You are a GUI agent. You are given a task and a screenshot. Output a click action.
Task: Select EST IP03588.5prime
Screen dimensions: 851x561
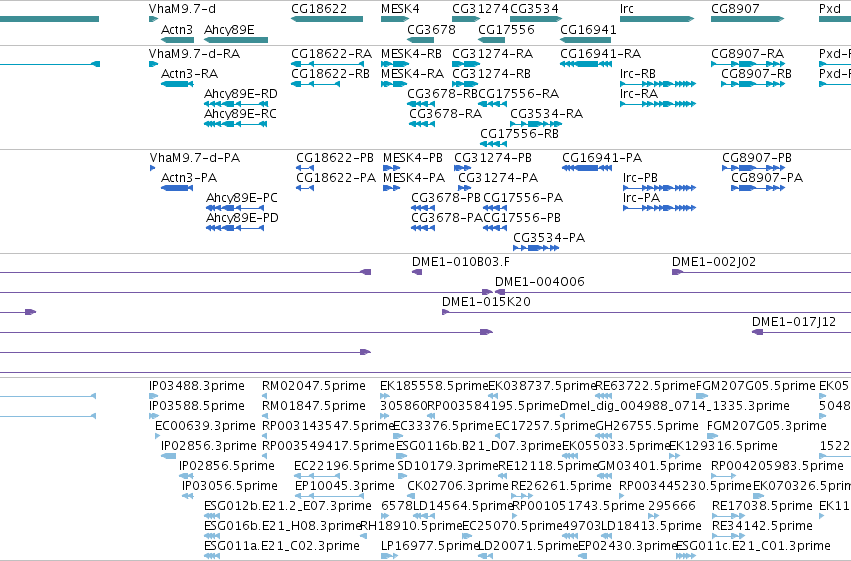tap(154, 416)
